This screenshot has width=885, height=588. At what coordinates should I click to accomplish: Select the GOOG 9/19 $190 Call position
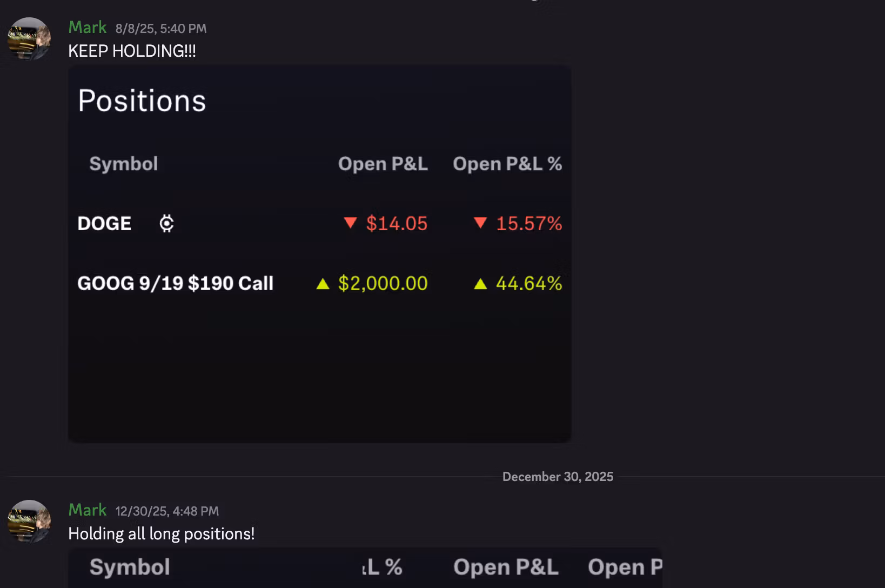click(175, 284)
